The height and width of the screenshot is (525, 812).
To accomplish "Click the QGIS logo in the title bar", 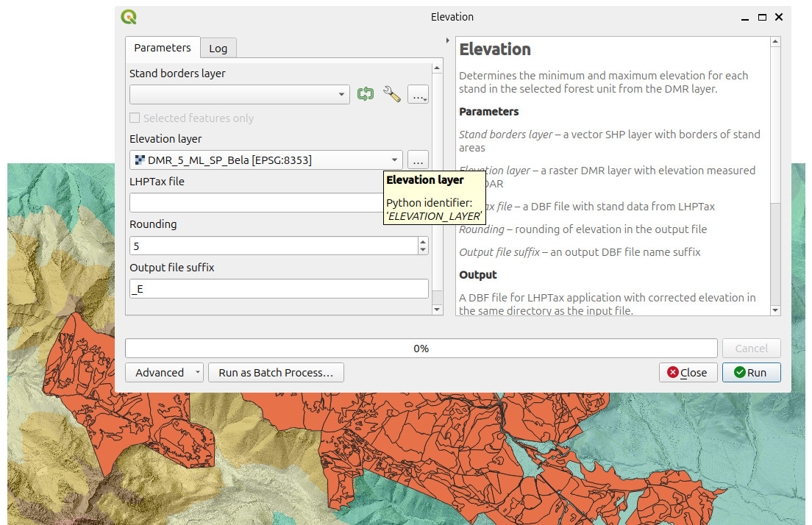I will [129, 17].
